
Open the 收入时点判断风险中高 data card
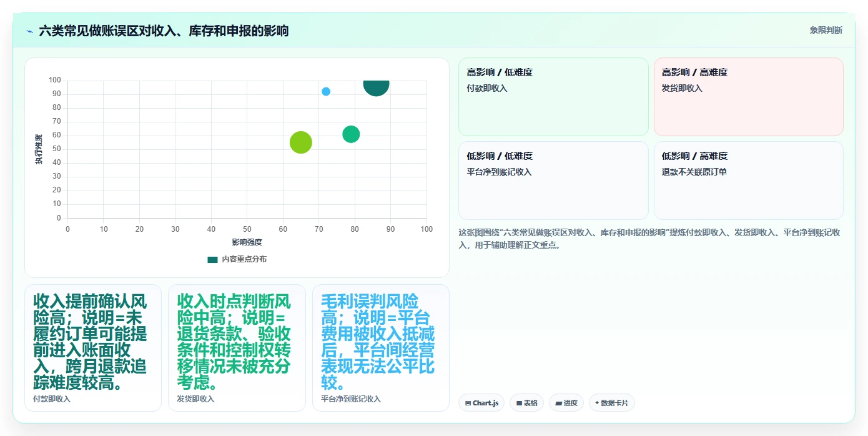click(x=237, y=348)
